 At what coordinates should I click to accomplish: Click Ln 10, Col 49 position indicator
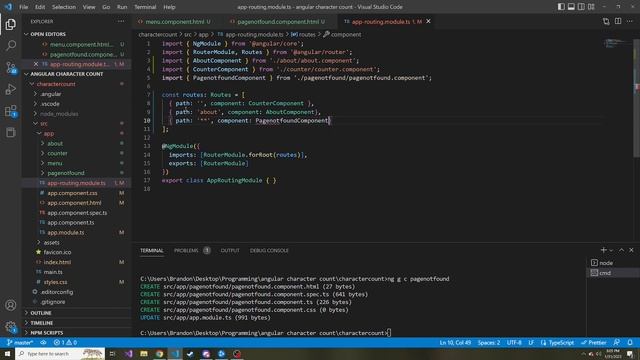455,342
